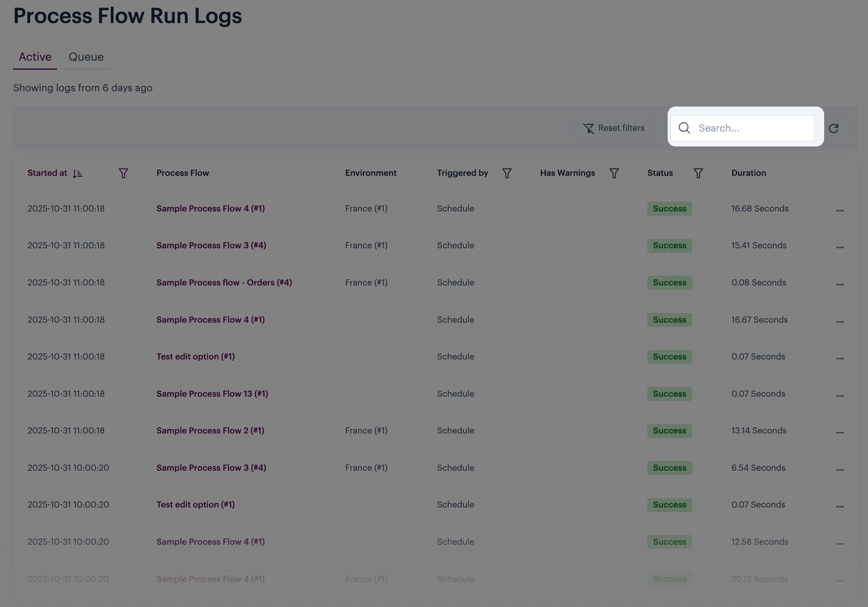Select the Active tab
The image size is (868, 607).
[x=35, y=57]
